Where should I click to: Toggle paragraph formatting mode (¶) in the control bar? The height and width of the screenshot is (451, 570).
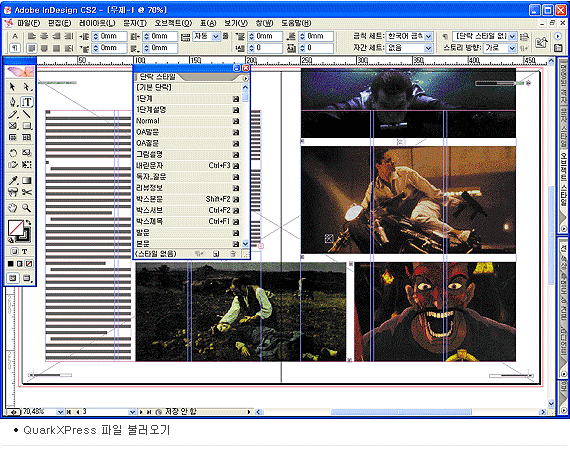(15, 48)
